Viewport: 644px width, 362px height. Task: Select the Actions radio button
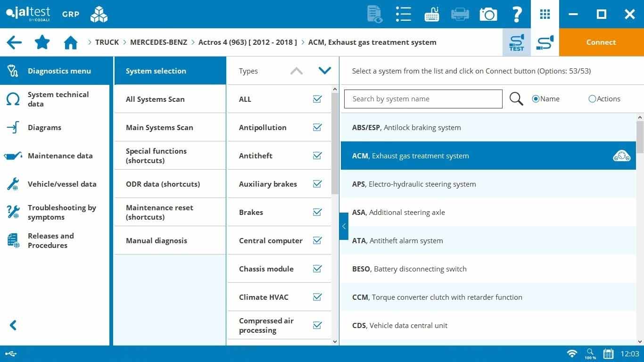point(592,99)
